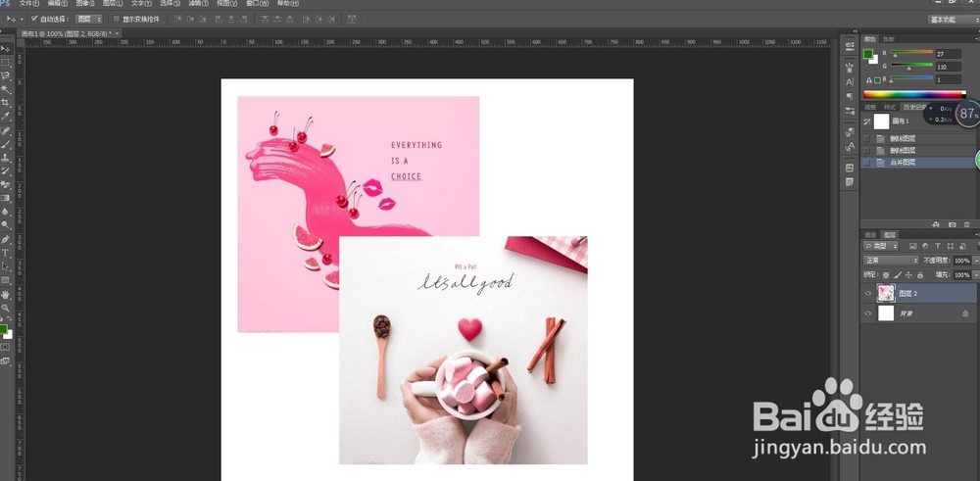The width and height of the screenshot is (980, 481).
Task: Select the Pen tool
Action: click(5, 239)
